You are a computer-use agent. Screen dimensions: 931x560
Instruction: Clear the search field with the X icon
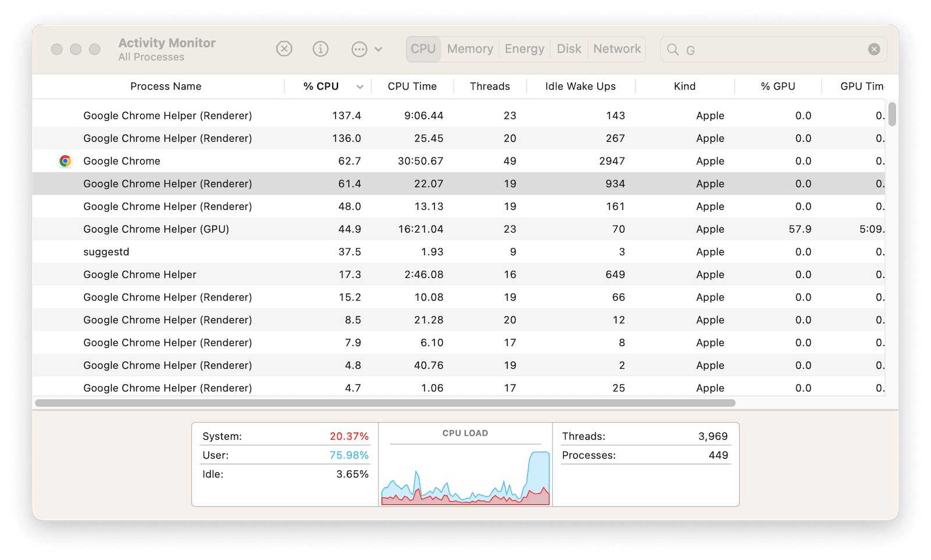coord(874,49)
